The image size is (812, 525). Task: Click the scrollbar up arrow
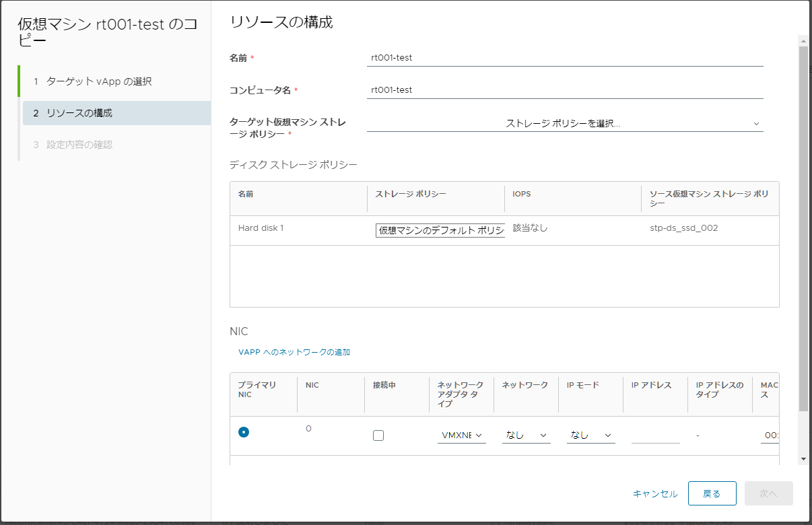803,41
